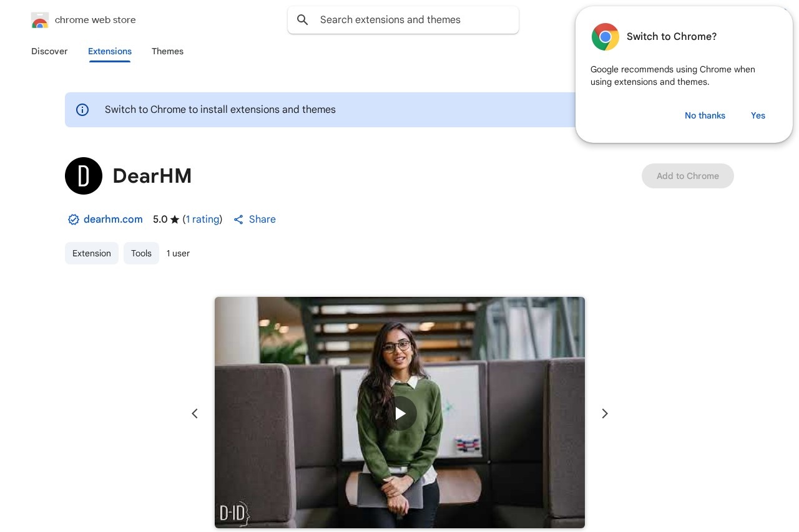Click the search magnifier icon
Image resolution: width=799 pixels, height=532 pixels.
point(303,20)
